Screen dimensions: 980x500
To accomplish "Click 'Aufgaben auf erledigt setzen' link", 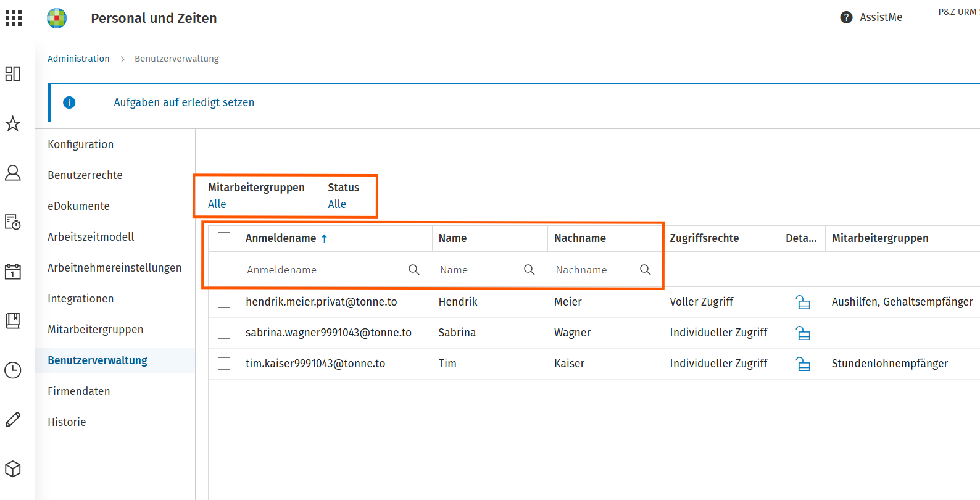I will 184,102.
